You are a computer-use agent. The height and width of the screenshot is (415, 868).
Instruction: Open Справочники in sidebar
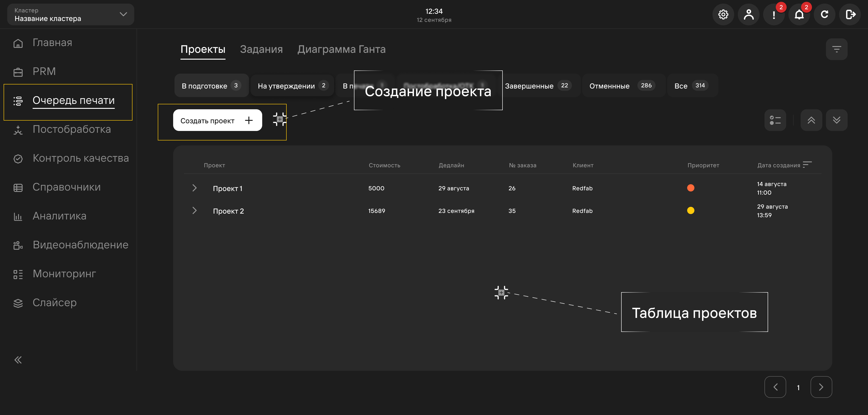[x=57, y=187]
